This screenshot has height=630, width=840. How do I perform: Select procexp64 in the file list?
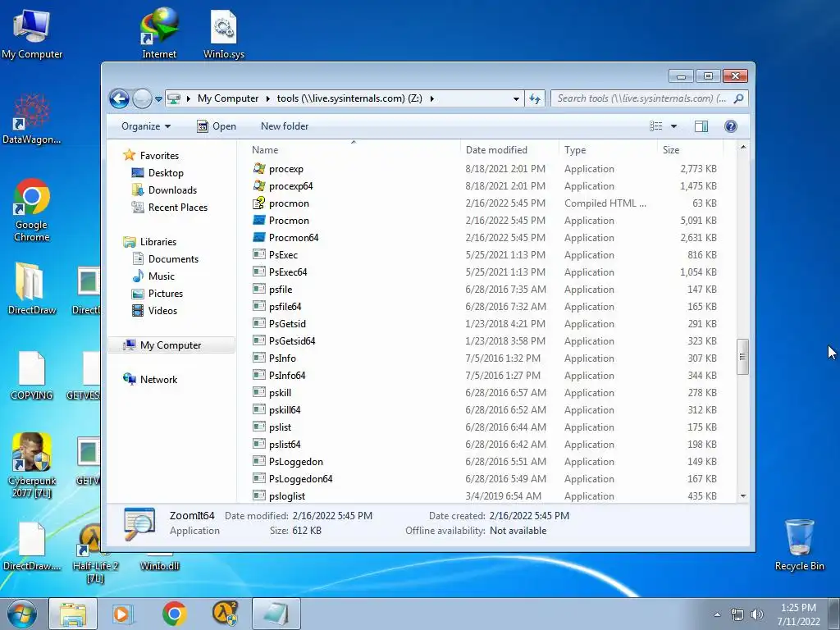click(291, 186)
